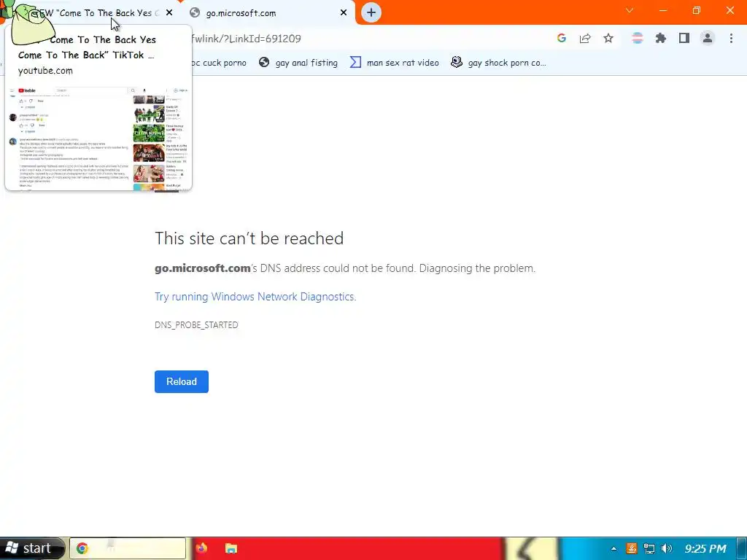This screenshot has height=560, width=747.
Task: Open the "gay anal fisting" bookmark
Action: coord(298,63)
